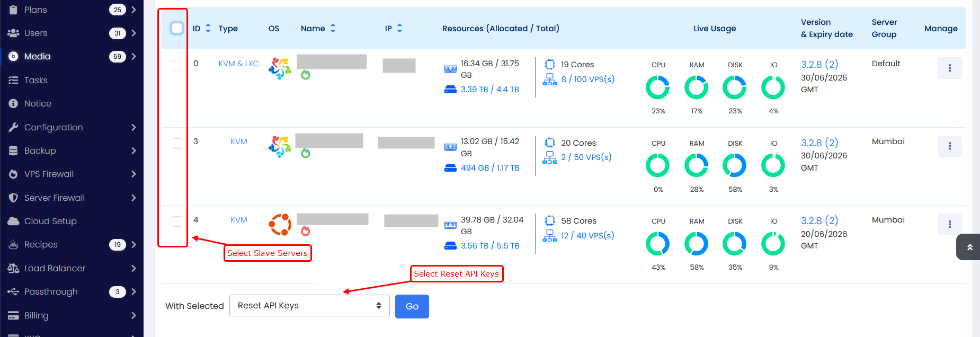Open manage menu for server ID 0
Image resolution: width=980 pixels, height=337 pixels.
point(949,68)
